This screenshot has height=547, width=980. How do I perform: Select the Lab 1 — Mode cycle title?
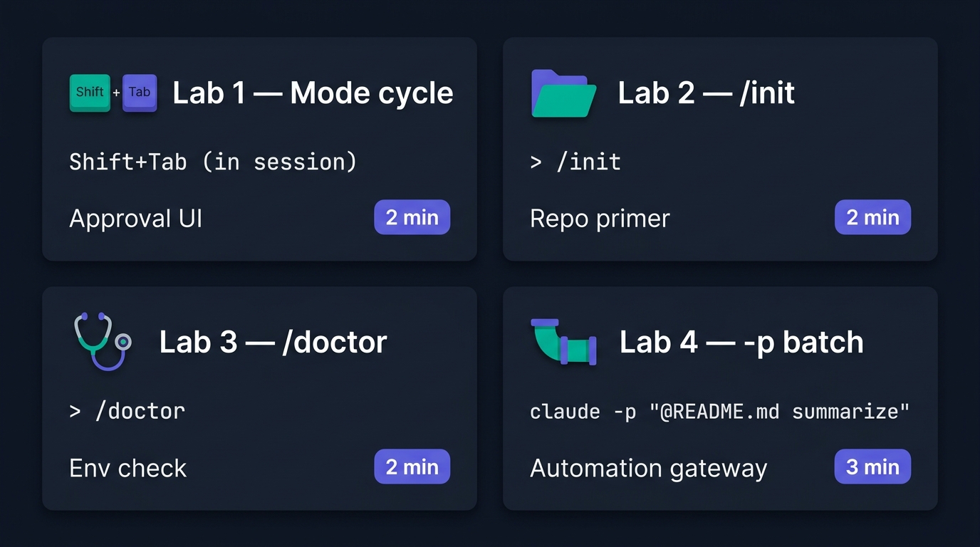click(313, 93)
